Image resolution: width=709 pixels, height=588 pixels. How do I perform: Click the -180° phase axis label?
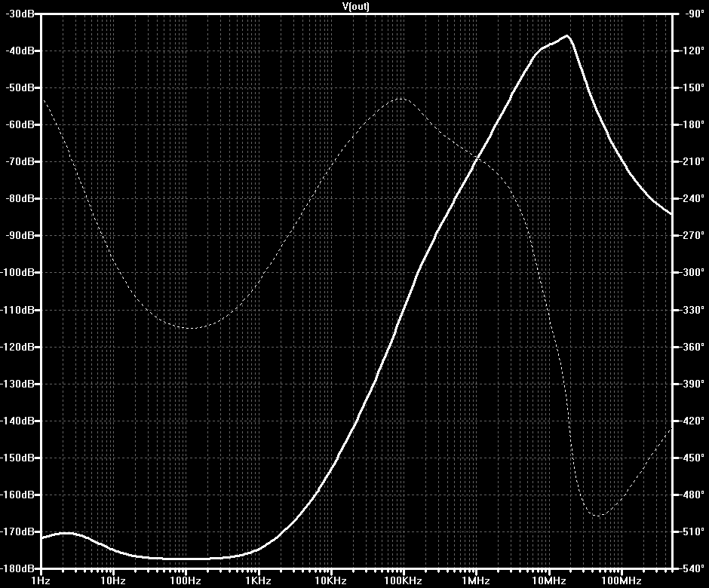click(692, 124)
